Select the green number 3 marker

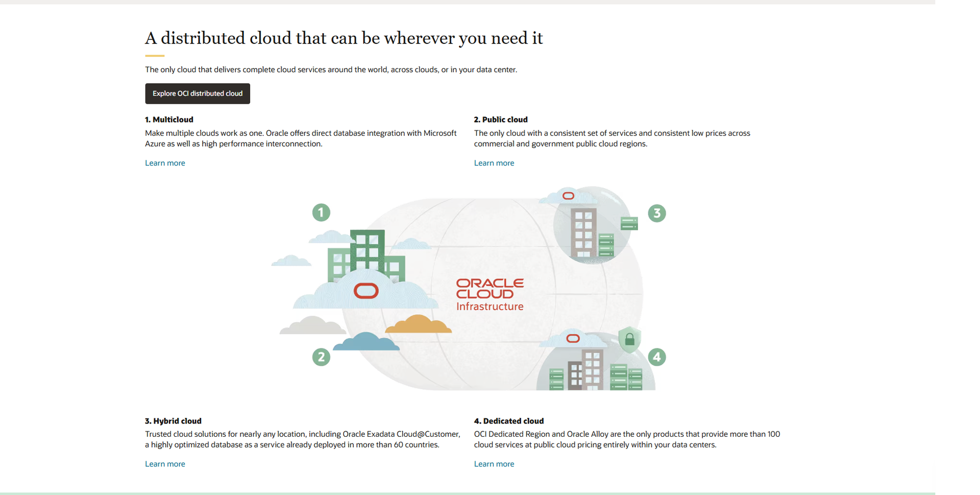pos(656,213)
